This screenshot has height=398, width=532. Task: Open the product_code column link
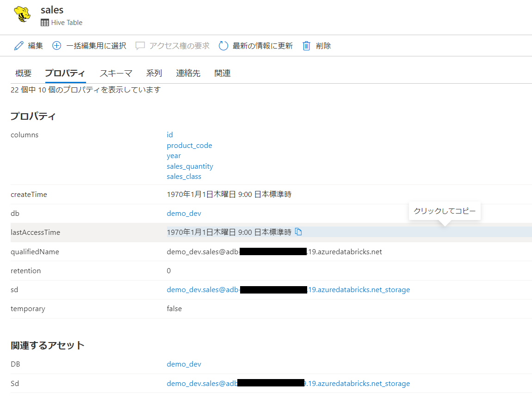(x=189, y=145)
